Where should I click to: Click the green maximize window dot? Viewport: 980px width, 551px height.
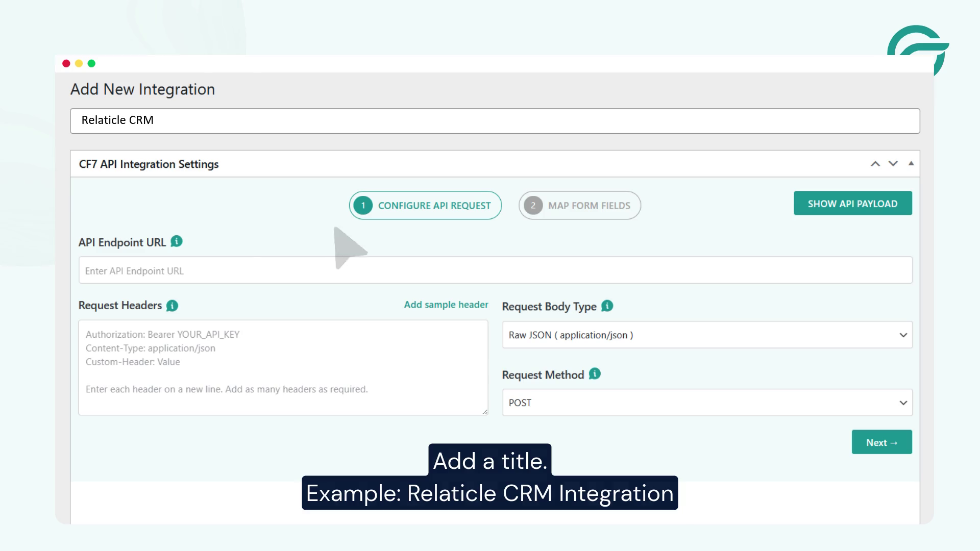[91, 63]
